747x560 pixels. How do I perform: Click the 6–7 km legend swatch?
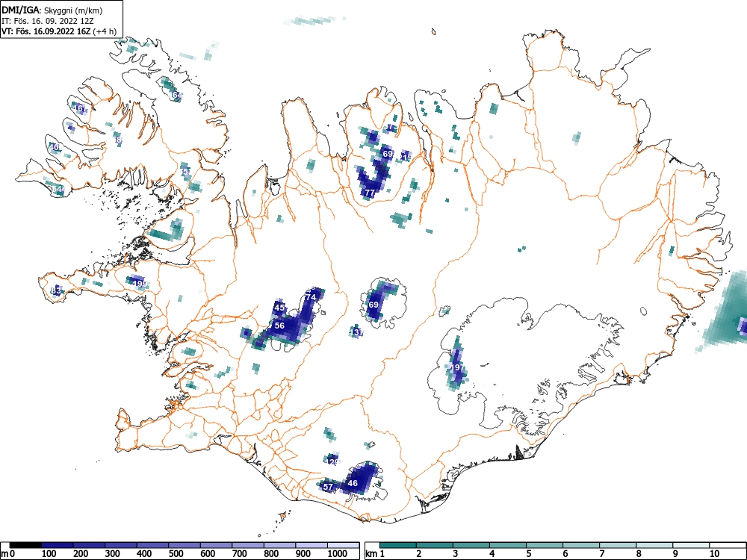581,545
